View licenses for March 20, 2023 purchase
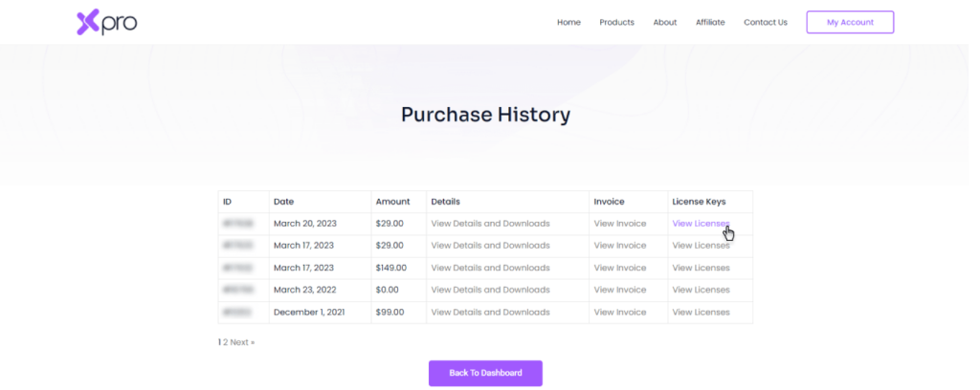 tap(701, 224)
